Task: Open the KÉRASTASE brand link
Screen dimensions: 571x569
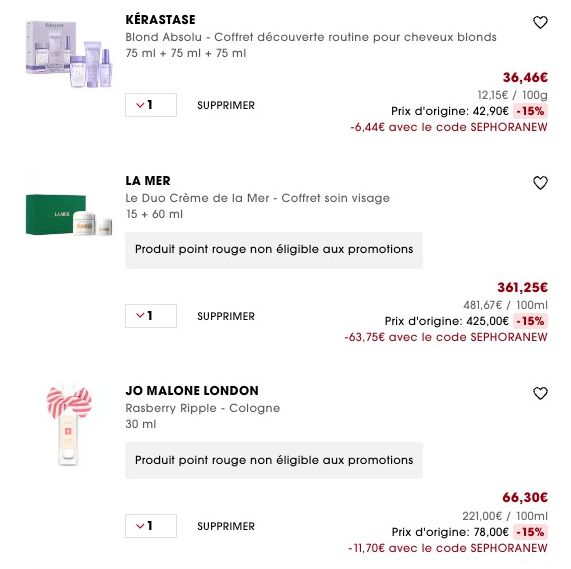Action: pos(160,20)
